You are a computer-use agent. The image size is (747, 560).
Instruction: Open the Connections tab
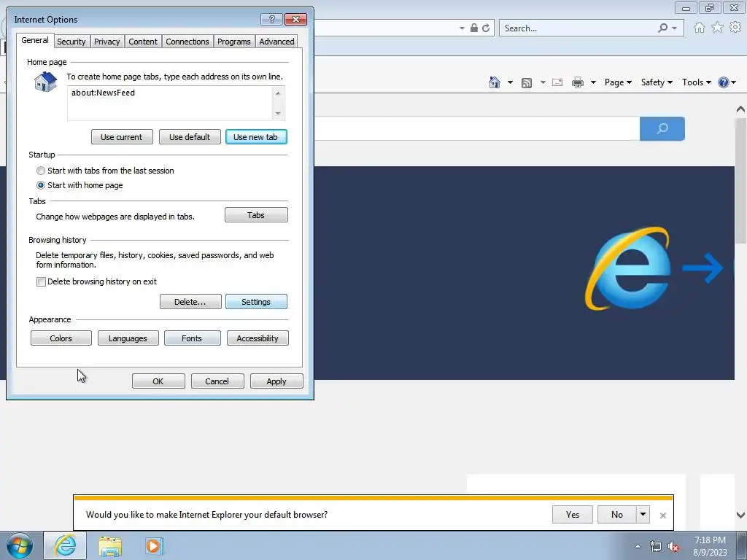pos(187,42)
